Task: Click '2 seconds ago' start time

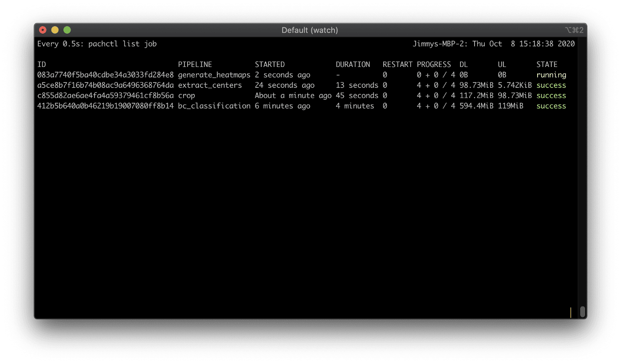Action: [283, 75]
